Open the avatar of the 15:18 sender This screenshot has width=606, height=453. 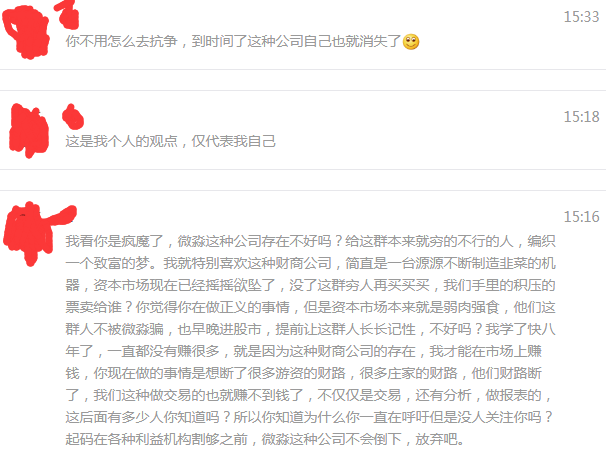(x=29, y=131)
